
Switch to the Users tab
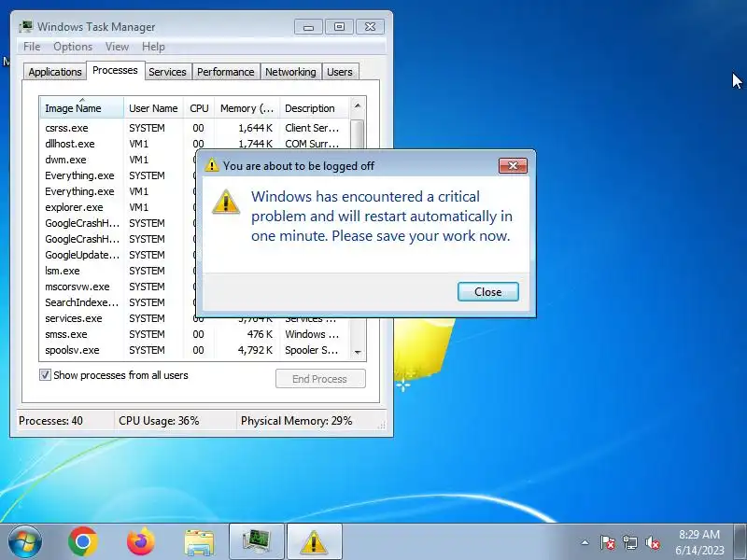(340, 72)
